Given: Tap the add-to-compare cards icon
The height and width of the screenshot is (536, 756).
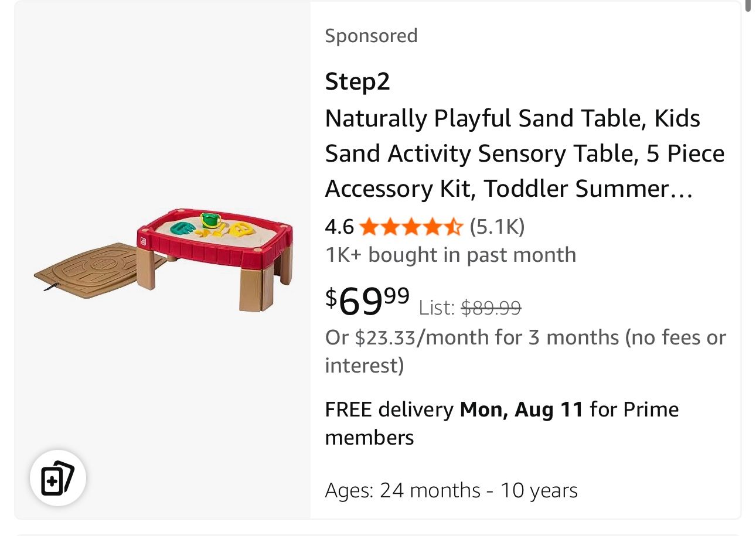Looking at the screenshot, I should (58, 478).
